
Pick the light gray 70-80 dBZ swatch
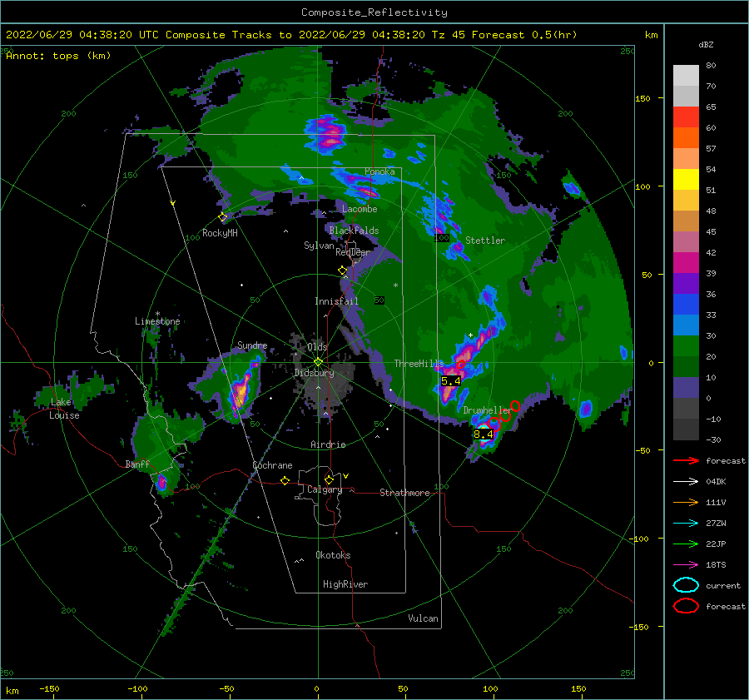686,76
